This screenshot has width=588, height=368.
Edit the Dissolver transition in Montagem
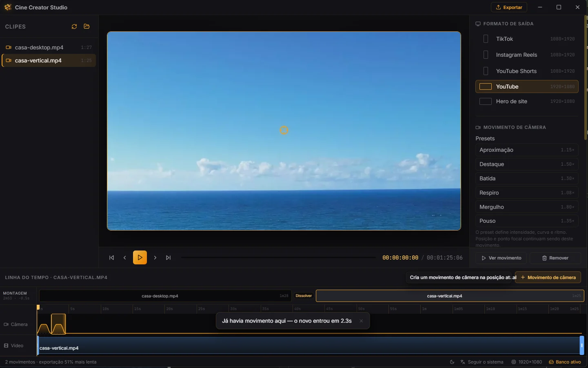(x=304, y=296)
